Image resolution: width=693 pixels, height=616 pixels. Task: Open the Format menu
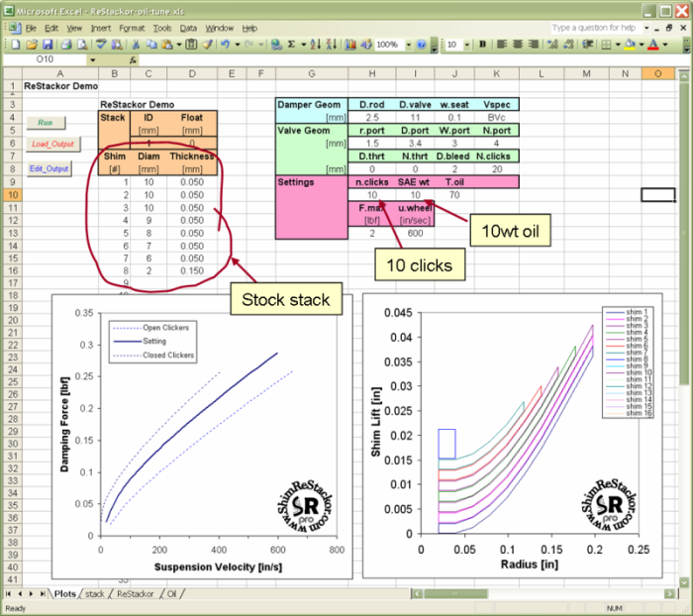click(132, 29)
